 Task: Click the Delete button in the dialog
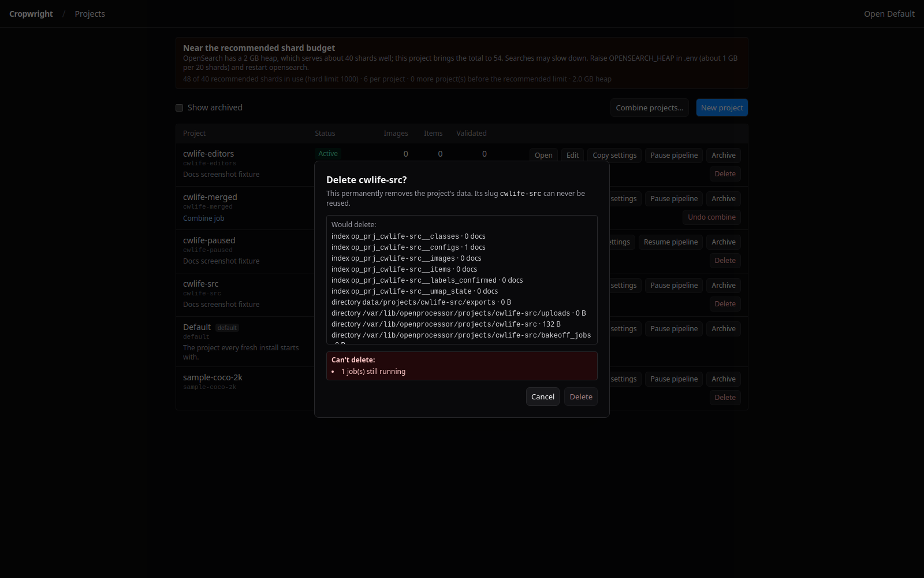click(580, 397)
